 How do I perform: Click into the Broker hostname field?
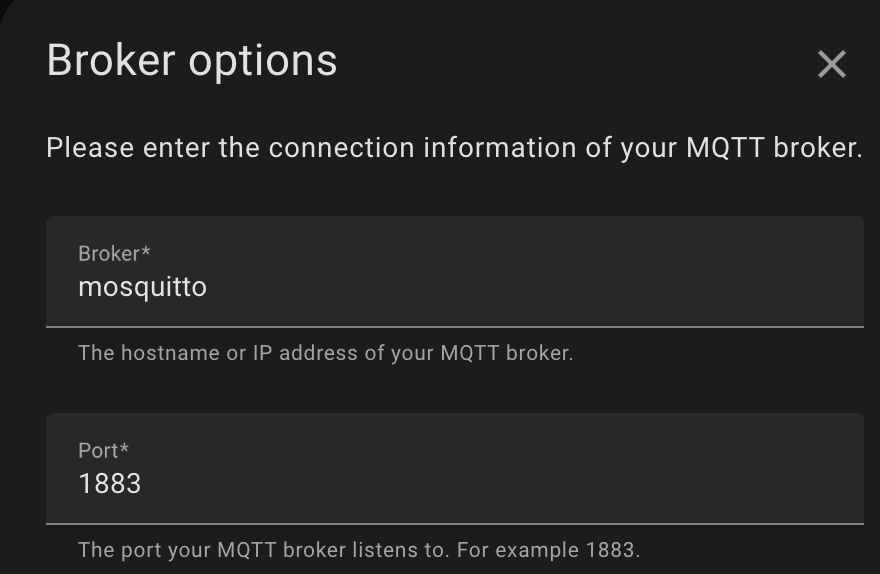click(x=454, y=272)
